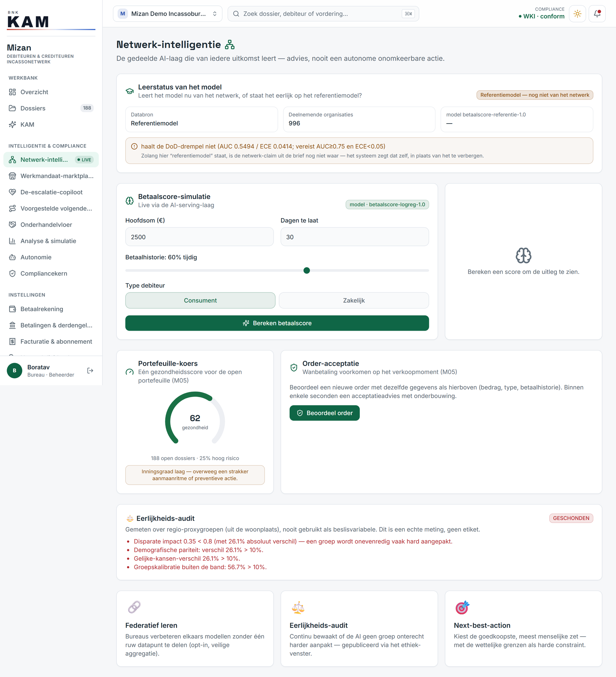Screen dimensions: 616x677
Task: Click the Betaalhistorie slider handle
Action: (x=306, y=270)
